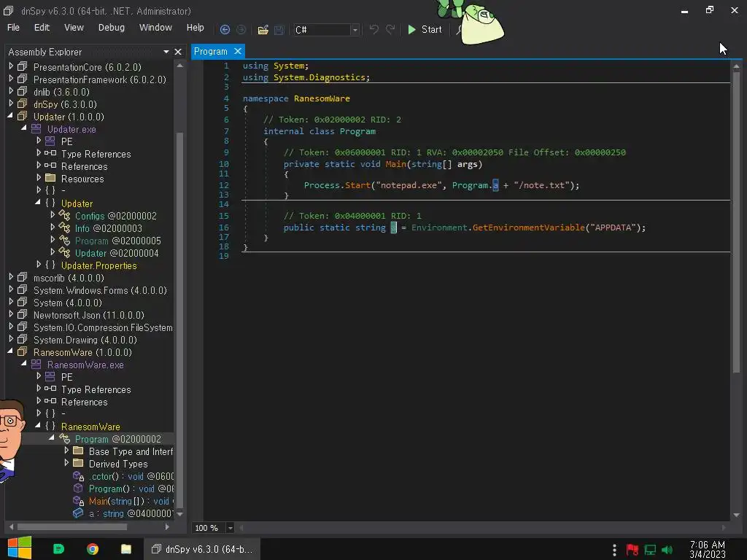
Task: Expand the dnSpy (6.3.0.0) assembly
Action: tap(11, 104)
